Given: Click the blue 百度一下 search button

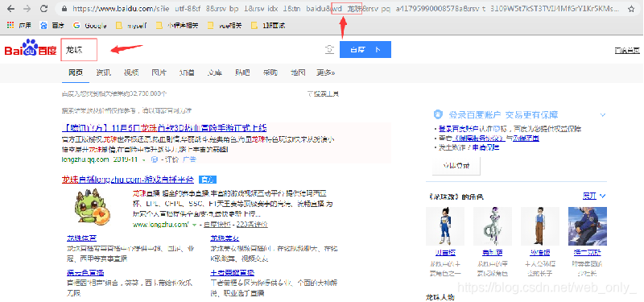Looking at the screenshot, I should pyautogui.click(x=365, y=50).
